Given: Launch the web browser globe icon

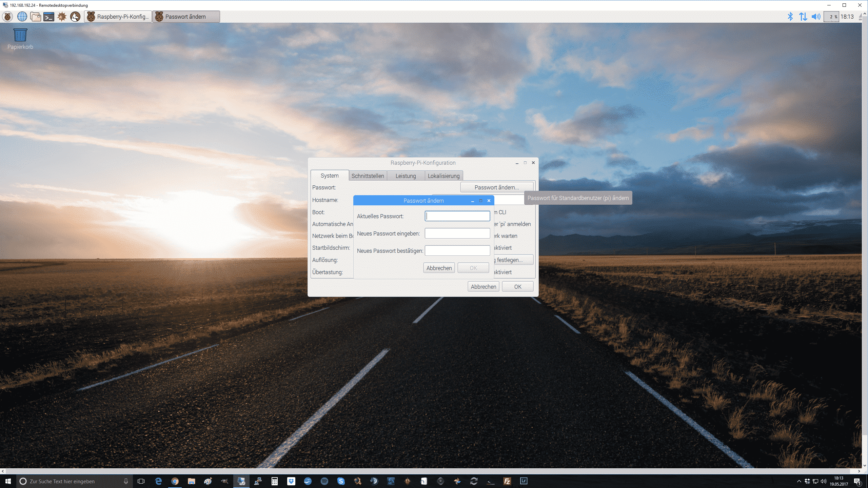Looking at the screenshot, I should pyautogui.click(x=22, y=17).
